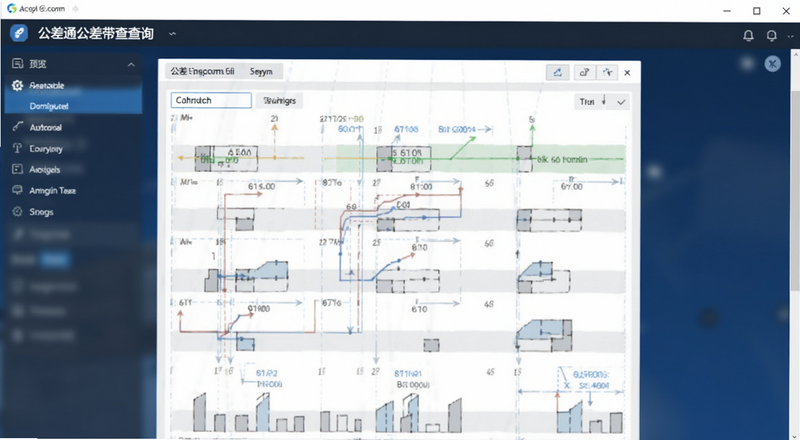This screenshot has height=440, width=800.
Task: Click the 预览 list icon in the sidebar
Action: (x=17, y=63)
